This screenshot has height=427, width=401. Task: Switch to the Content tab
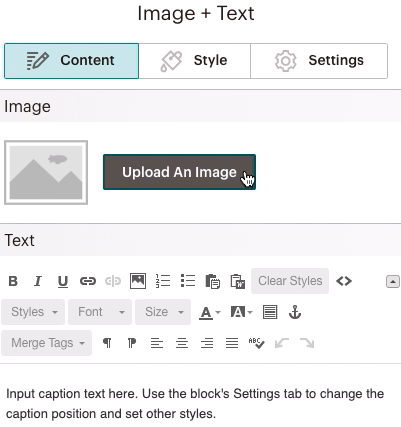coord(71,61)
